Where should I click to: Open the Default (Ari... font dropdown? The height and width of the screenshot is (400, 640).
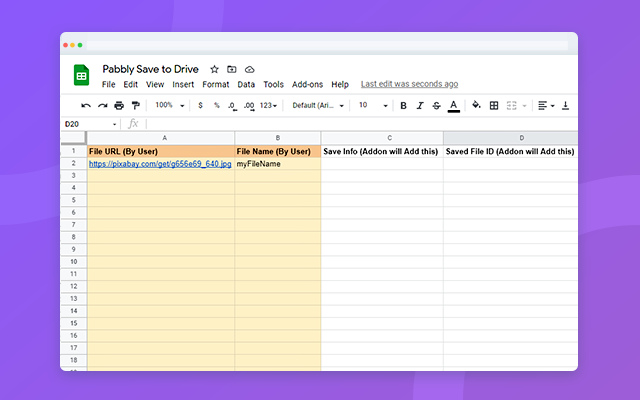click(x=318, y=105)
